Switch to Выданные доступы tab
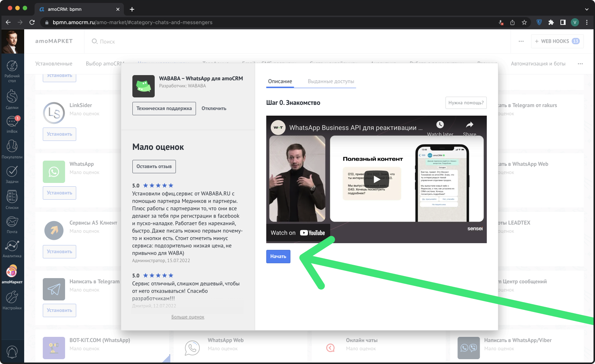This screenshot has height=364, width=595. click(x=331, y=81)
